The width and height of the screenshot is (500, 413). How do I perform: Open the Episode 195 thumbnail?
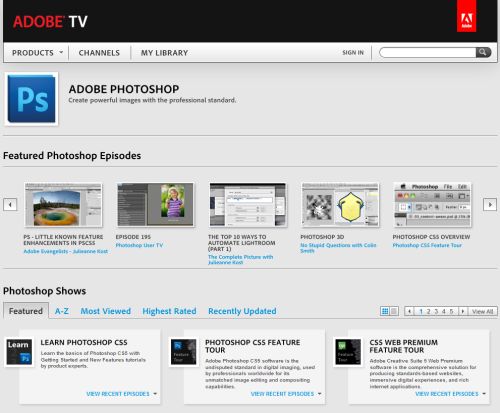pos(155,205)
